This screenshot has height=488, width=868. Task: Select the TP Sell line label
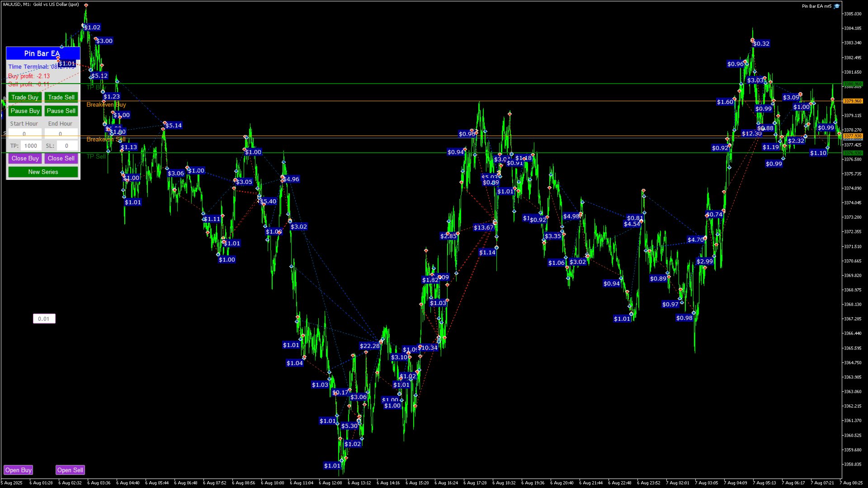point(96,156)
